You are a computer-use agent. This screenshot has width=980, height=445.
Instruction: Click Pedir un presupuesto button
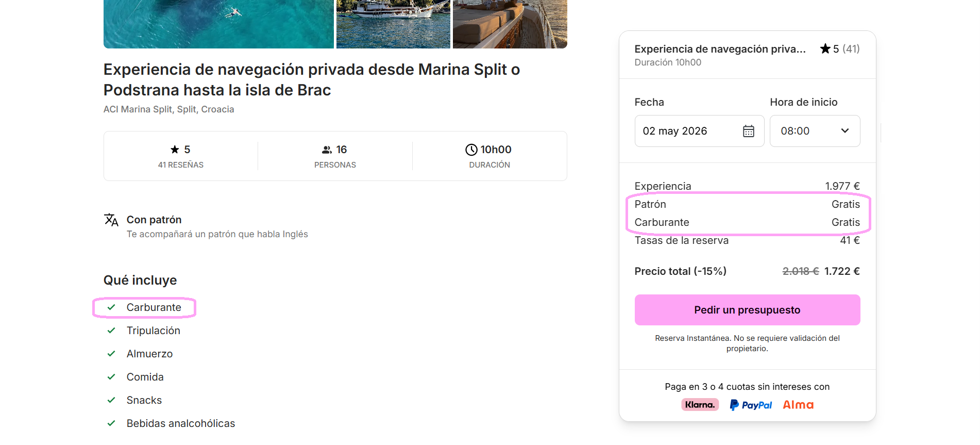click(747, 310)
